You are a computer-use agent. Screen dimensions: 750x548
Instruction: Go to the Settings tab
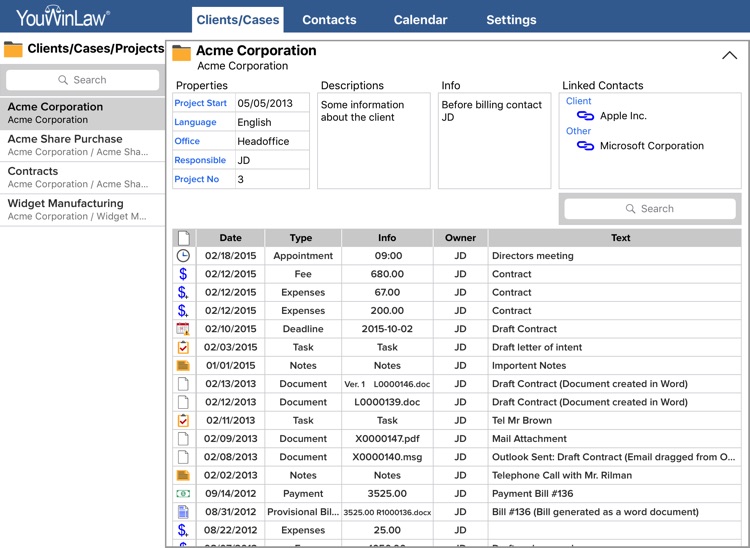click(x=511, y=20)
